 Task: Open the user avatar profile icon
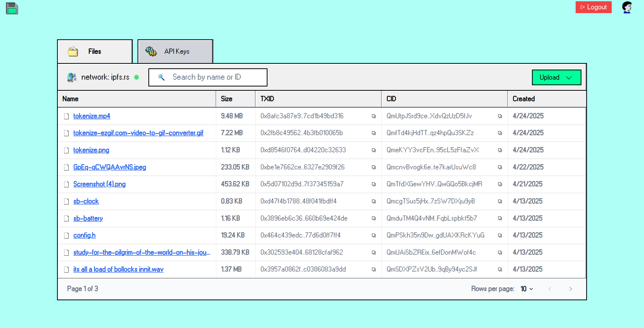[627, 7]
